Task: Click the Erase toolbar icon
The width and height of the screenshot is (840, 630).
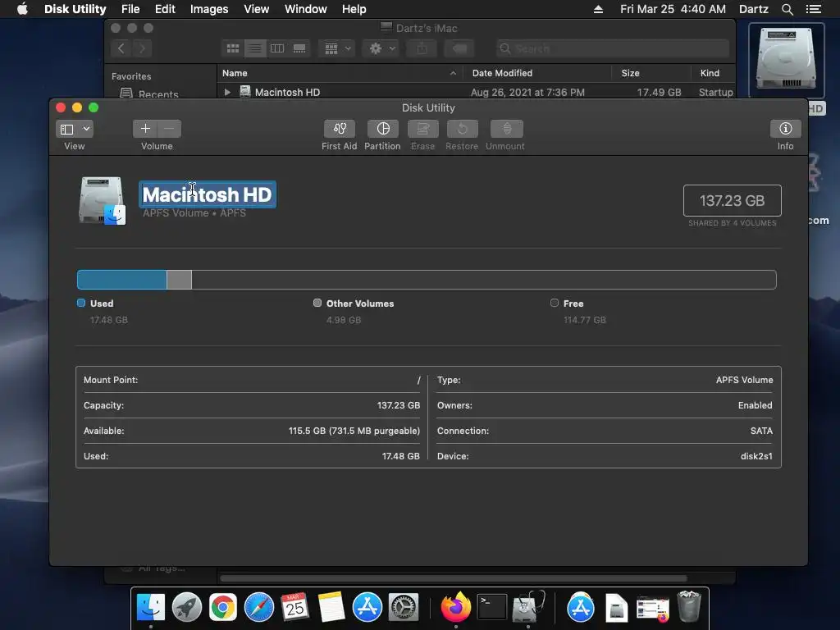Action: point(422,129)
